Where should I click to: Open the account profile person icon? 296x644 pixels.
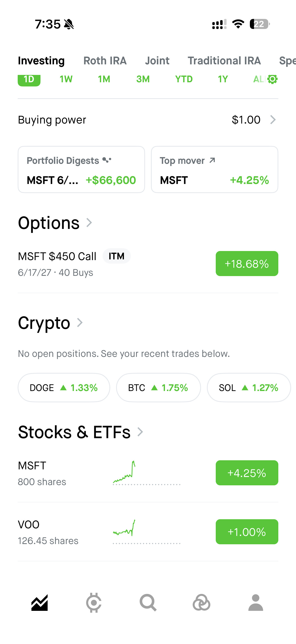(x=256, y=603)
